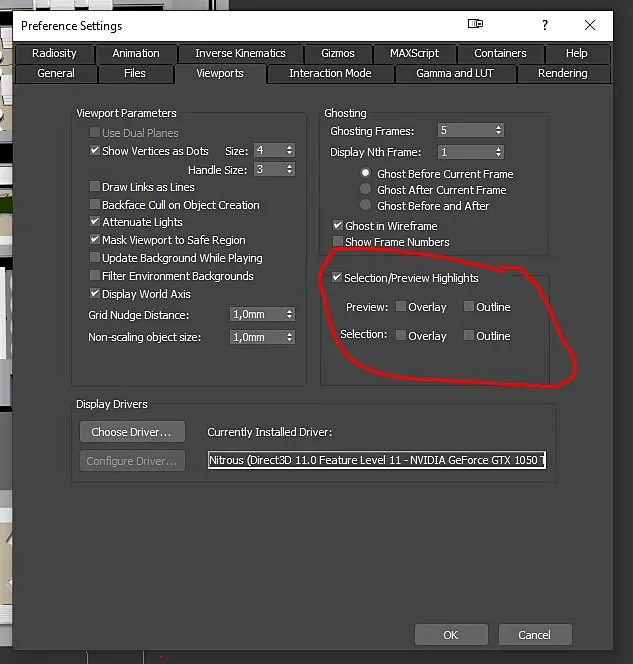The width and height of the screenshot is (633, 664).
Task: Click the Viewport Parameters group label
Action: tap(126, 113)
